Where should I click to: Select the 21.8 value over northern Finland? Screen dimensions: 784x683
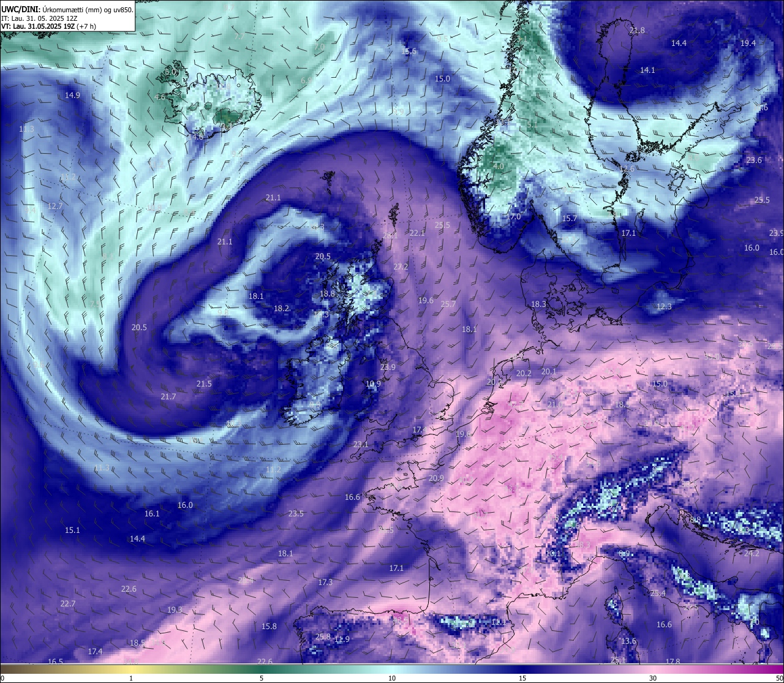coord(637,31)
